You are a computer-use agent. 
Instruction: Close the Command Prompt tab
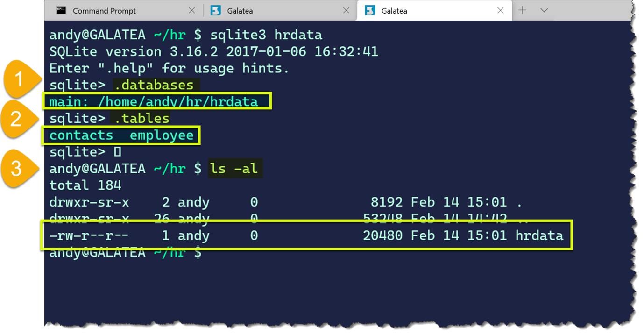click(191, 11)
